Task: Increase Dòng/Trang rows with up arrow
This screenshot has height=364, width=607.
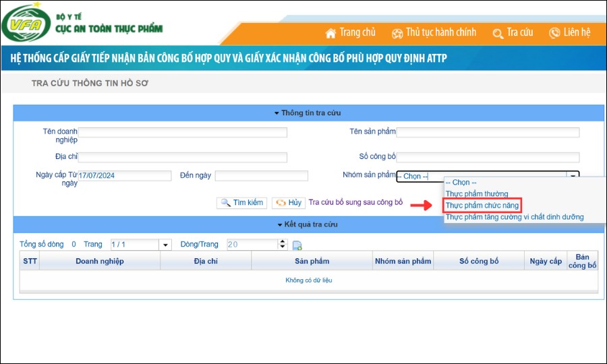Action: click(x=283, y=242)
